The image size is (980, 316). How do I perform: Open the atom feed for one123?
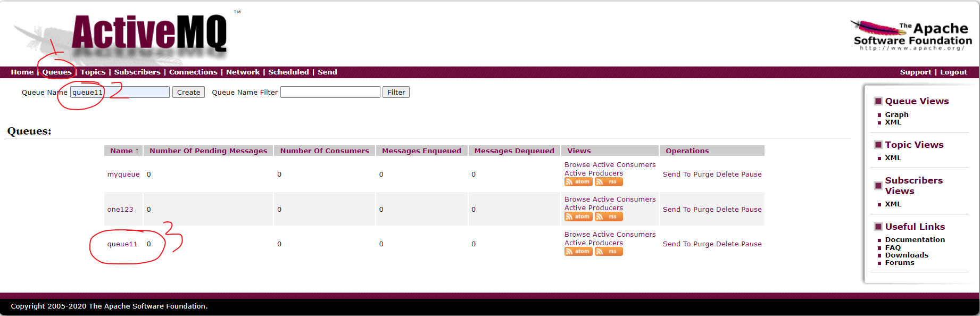tap(578, 217)
